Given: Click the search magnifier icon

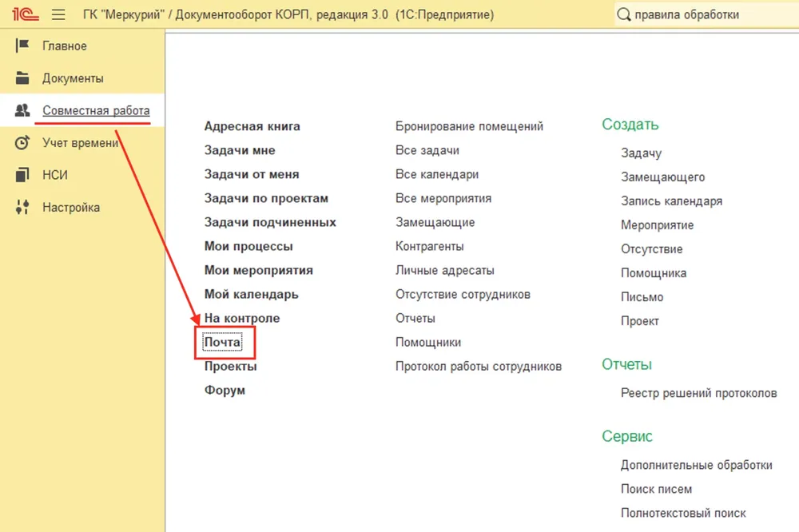Looking at the screenshot, I should 624,14.
